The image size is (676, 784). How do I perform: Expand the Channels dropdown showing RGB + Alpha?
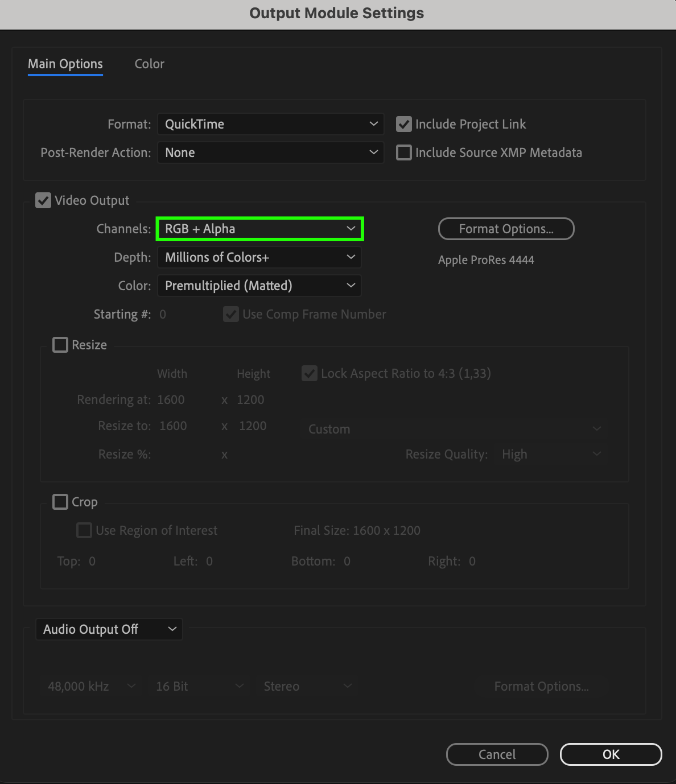point(259,229)
